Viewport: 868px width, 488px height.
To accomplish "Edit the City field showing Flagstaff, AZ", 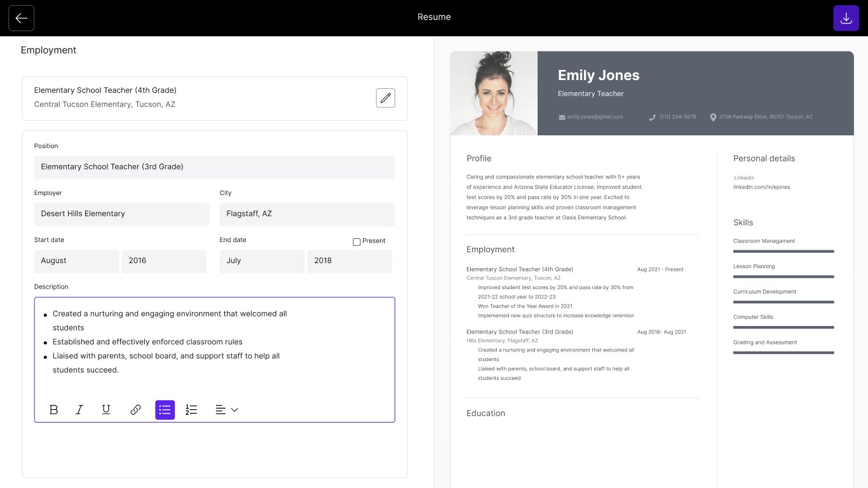I will point(307,214).
